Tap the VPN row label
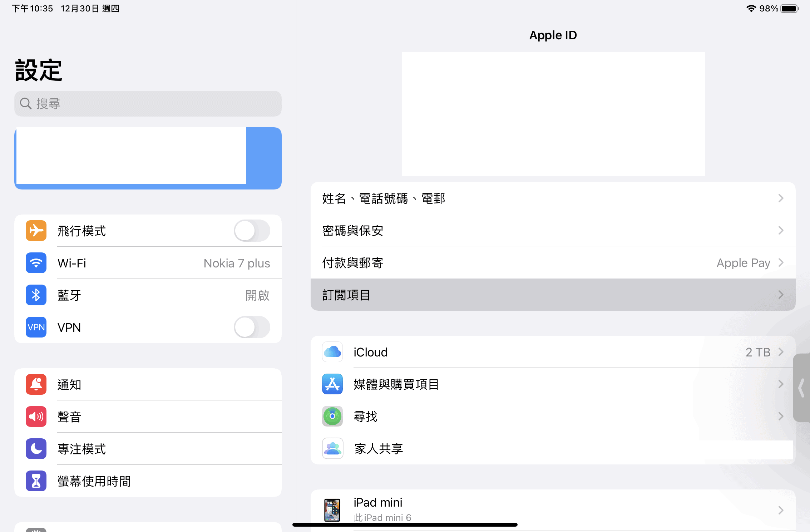This screenshot has height=532, width=810. pyautogui.click(x=69, y=327)
